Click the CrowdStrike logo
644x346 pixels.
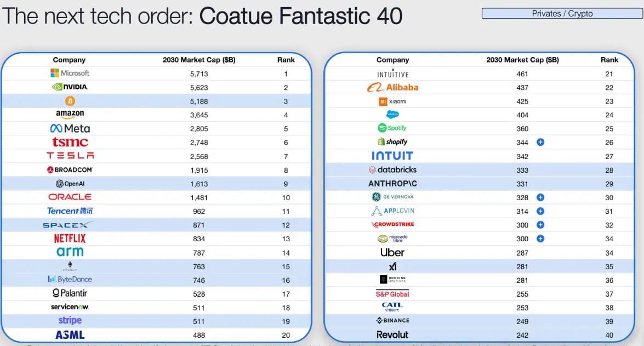pos(392,224)
